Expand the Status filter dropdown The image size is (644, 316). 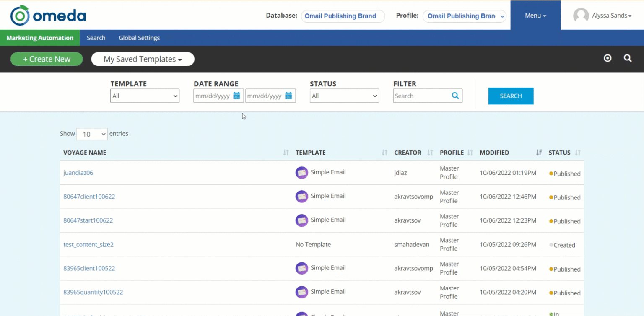coord(344,96)
